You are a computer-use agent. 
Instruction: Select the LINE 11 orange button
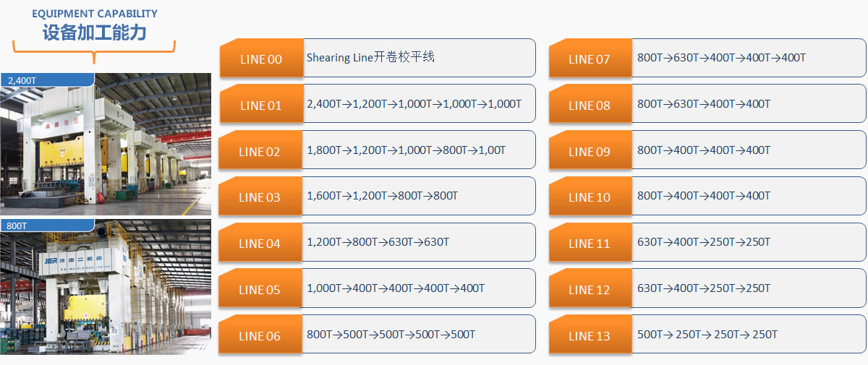point(590,244)
